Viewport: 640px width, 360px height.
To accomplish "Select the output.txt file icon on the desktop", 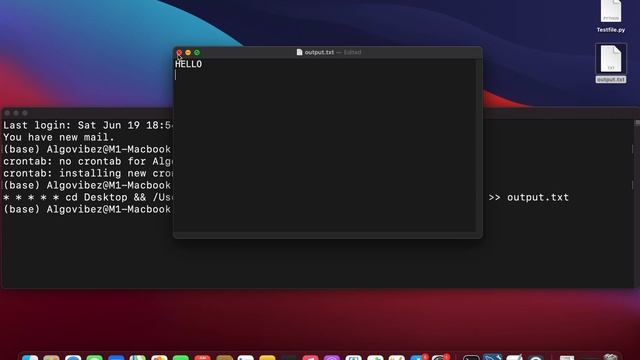I will tap(611, 59).
